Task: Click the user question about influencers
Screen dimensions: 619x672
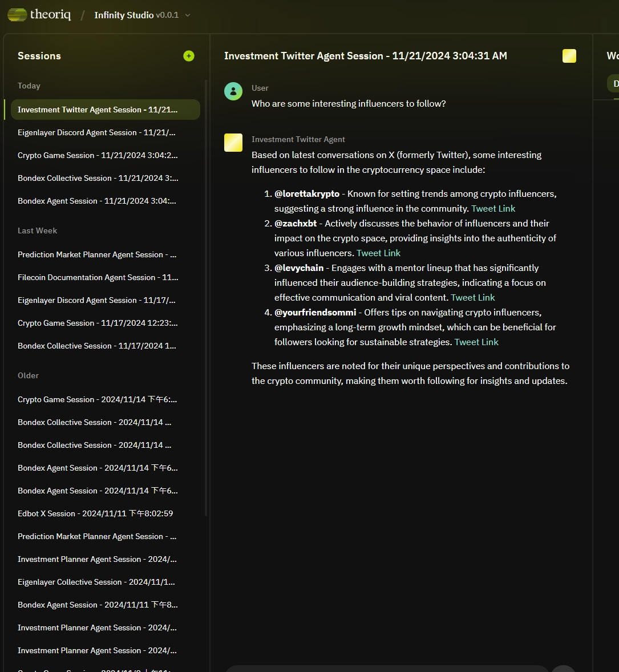Action: [x=349, y=104]
